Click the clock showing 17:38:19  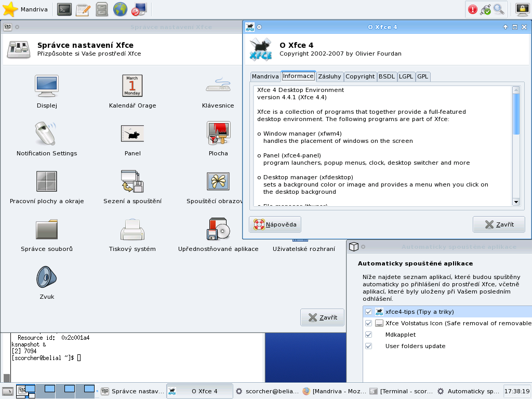[x=517, y=391]
